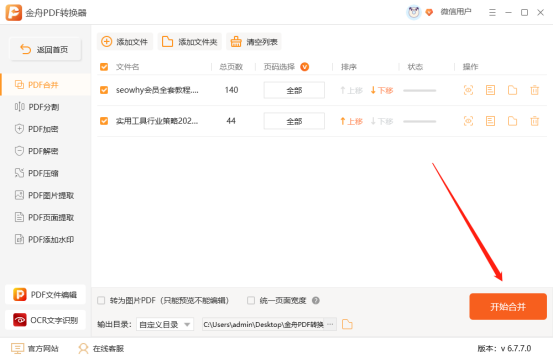
Task: Click the 总页数 column header
Action: (231, 67)
